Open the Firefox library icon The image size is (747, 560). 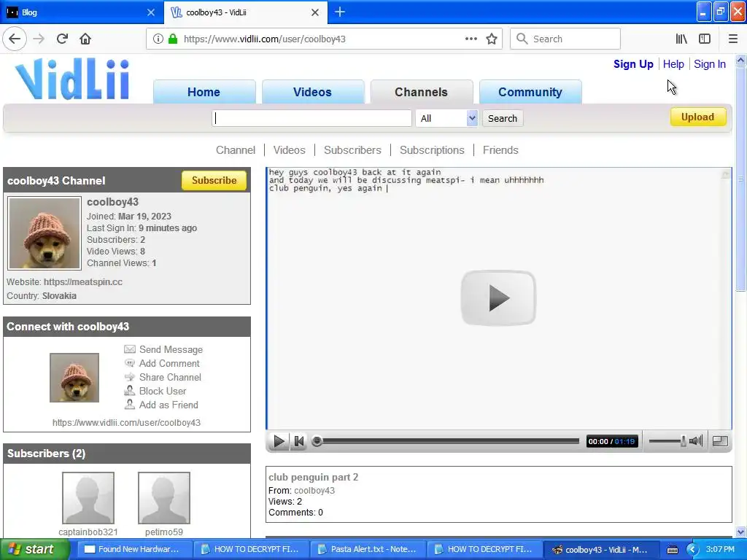681,39
